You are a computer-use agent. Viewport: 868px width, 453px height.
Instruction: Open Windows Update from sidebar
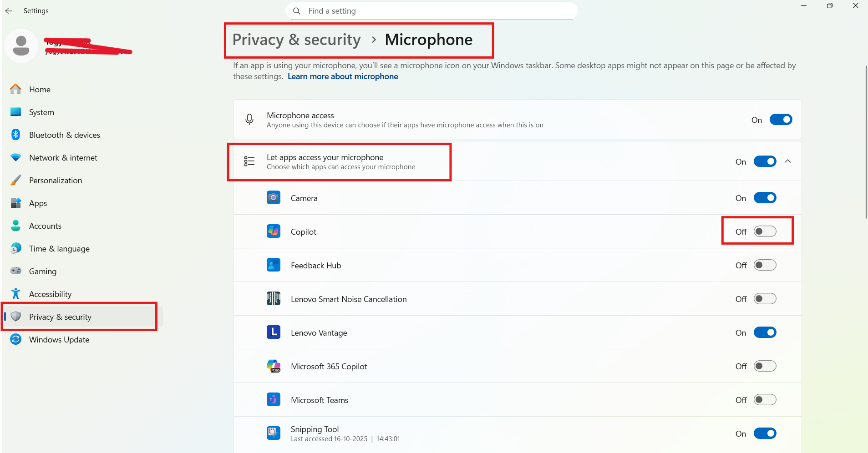coord(59,339)
